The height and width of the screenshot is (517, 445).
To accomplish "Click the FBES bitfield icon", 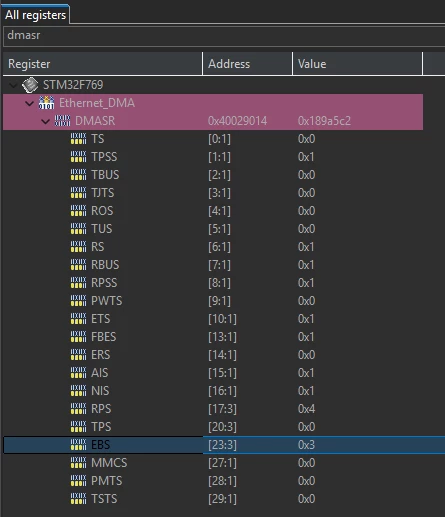I will 78,337.
